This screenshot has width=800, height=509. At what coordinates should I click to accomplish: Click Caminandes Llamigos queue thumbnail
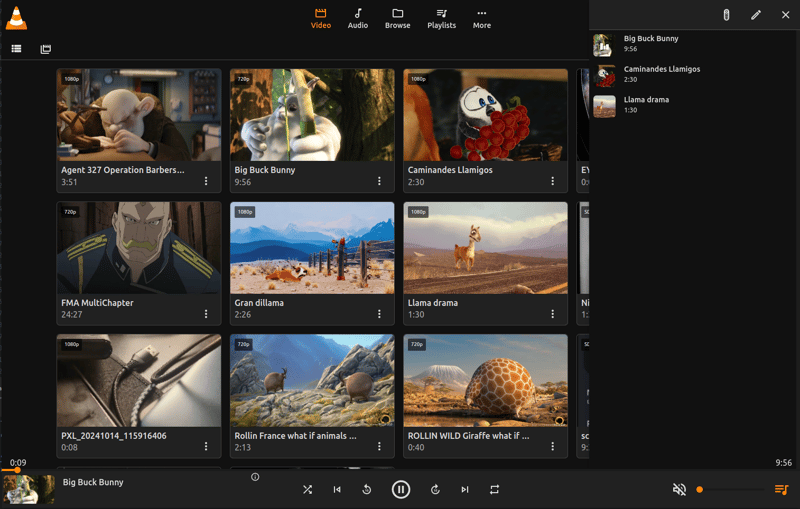[x=604, y=75]
